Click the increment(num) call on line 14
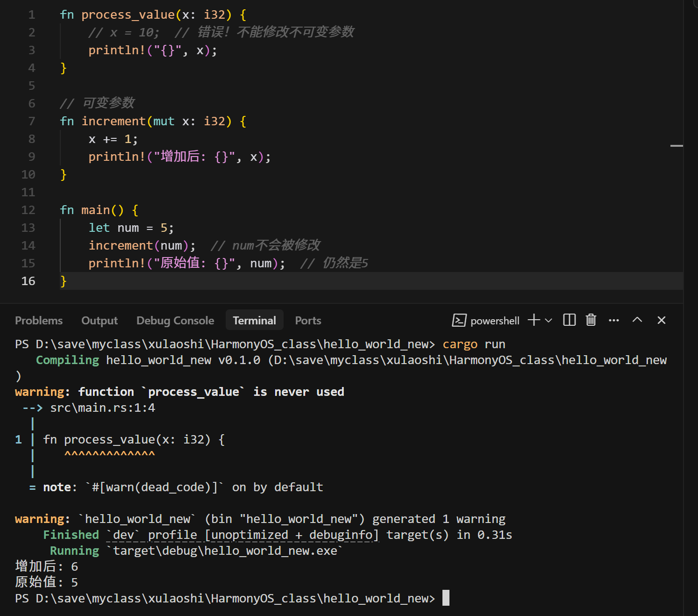The width and height of the screenshot is (698, 616). click(x=142, y=246)
